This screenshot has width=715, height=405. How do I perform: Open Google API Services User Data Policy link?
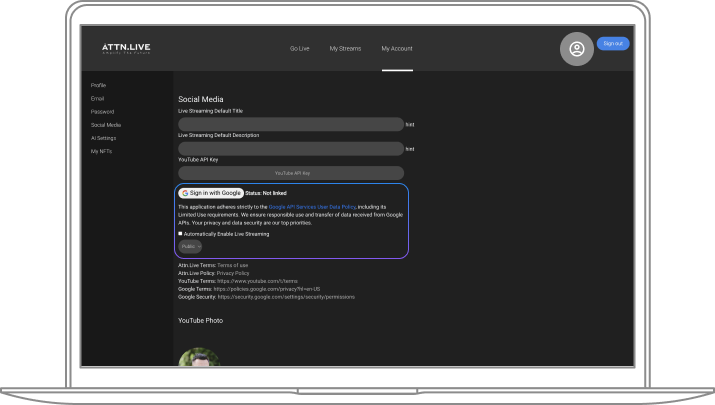pos(312,207)
